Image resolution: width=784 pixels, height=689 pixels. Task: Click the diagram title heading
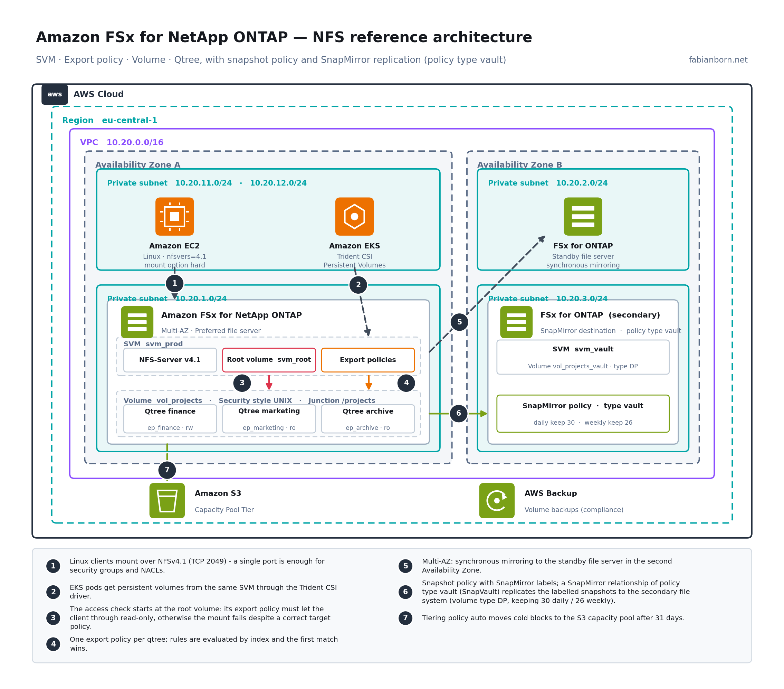[x=284, y=37]
